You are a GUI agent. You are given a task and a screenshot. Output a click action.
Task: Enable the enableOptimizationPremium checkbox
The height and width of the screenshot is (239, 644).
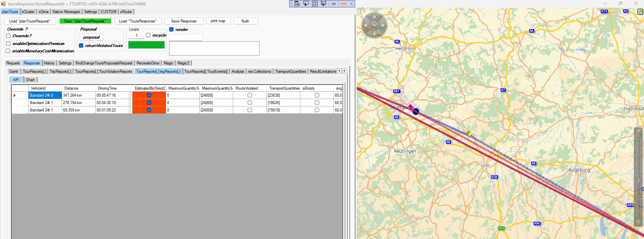pos(8,44)
